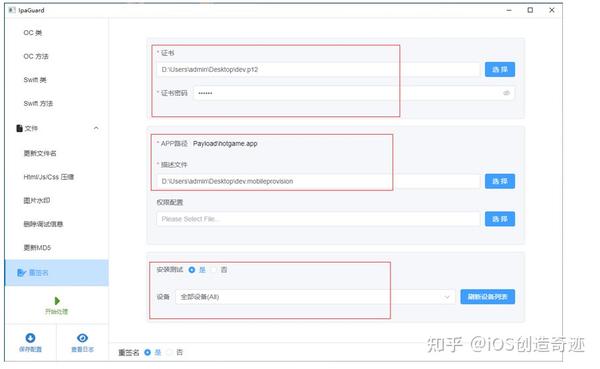This screenshot has width=600, height=369.
Task: Click the save configuration download icon
Action: coord(30,338)
